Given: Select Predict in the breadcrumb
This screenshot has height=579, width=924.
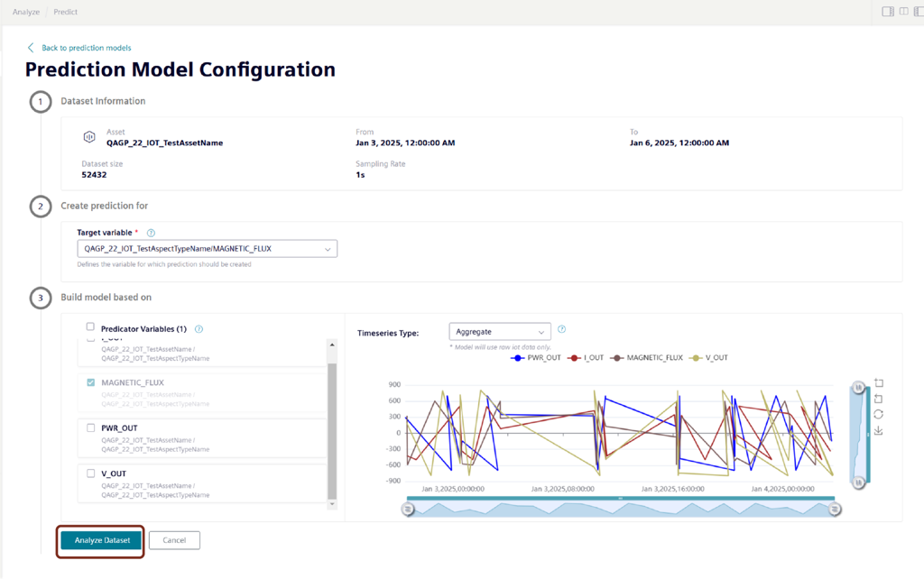Looking at the screenshot, I should (65, 13).
